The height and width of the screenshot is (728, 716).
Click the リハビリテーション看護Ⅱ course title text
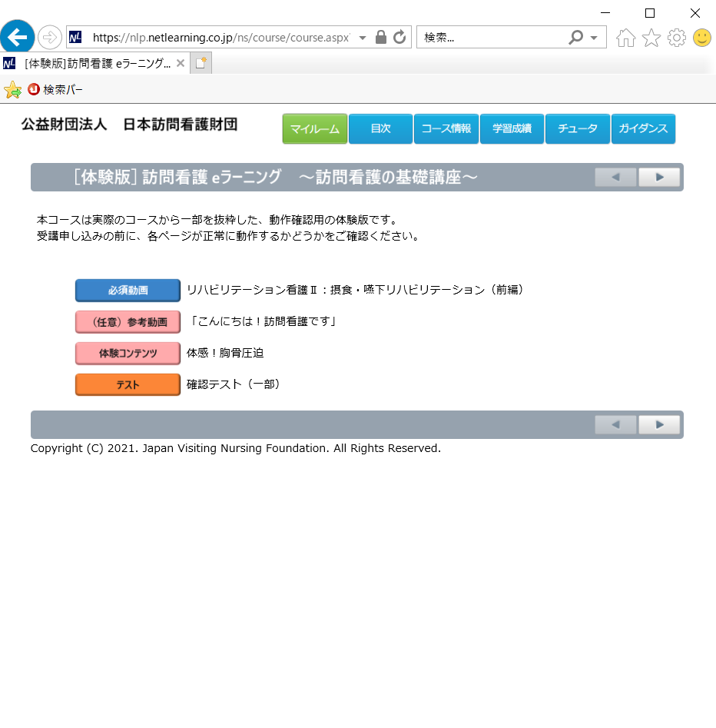click(356, 290)
